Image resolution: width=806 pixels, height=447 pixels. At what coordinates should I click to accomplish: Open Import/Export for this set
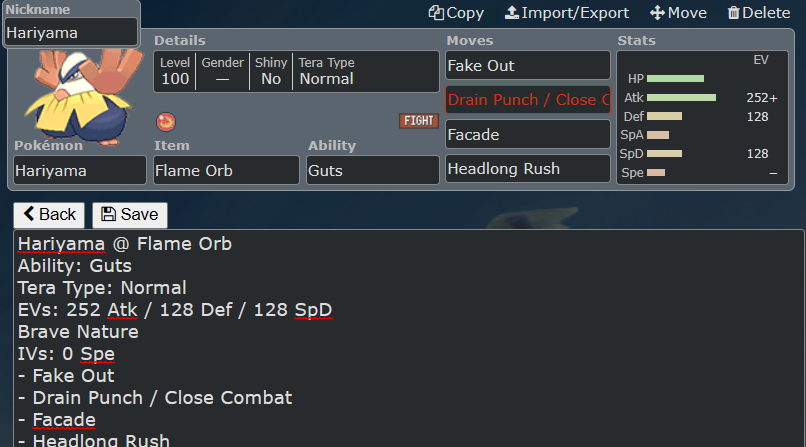(566, 13)
